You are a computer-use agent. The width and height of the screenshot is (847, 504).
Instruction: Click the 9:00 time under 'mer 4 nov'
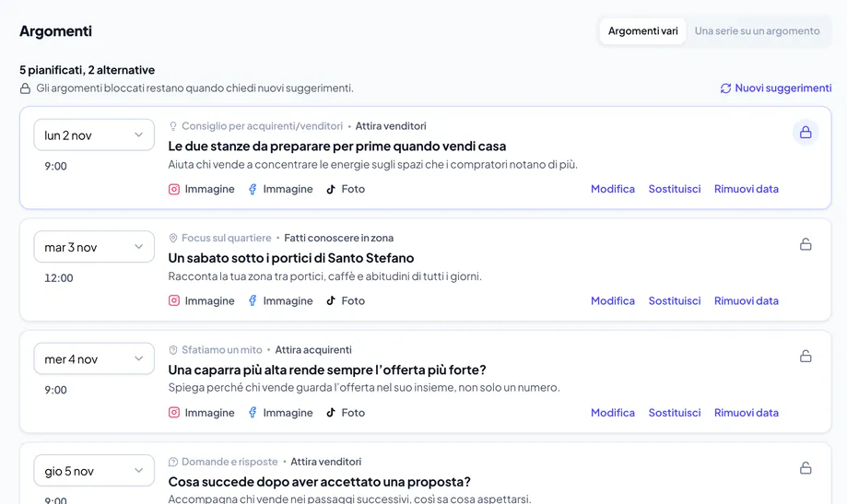coord(55,390)
